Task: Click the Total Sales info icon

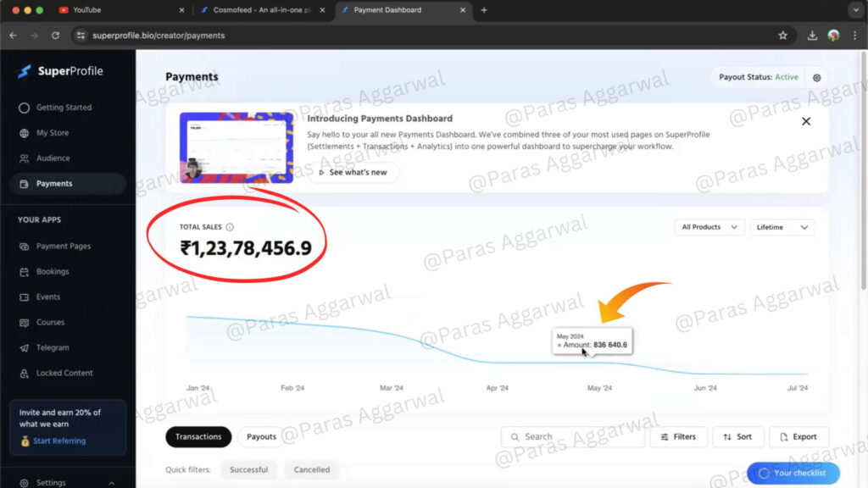Action: (230, 227)
